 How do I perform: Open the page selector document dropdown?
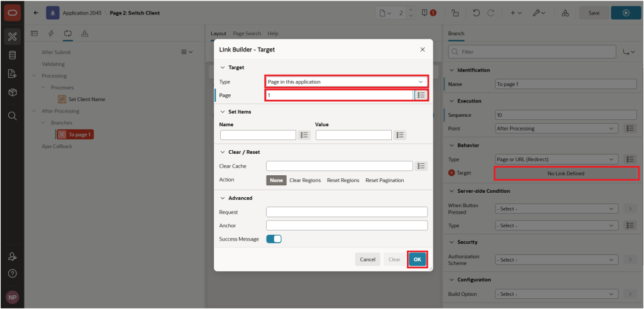click(x=386, y=13)
